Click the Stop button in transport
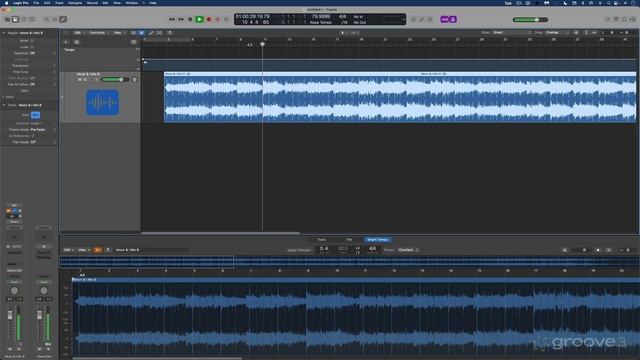Screen dimensions: 640x360 [x=190, y=19]
